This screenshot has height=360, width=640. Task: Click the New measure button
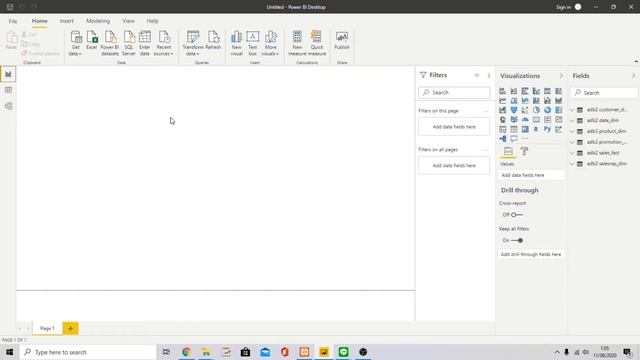pyautogui.click(x=297, y=43)
